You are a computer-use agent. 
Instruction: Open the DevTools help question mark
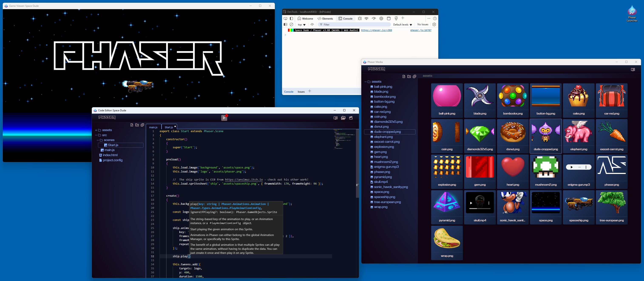[435, 18]
